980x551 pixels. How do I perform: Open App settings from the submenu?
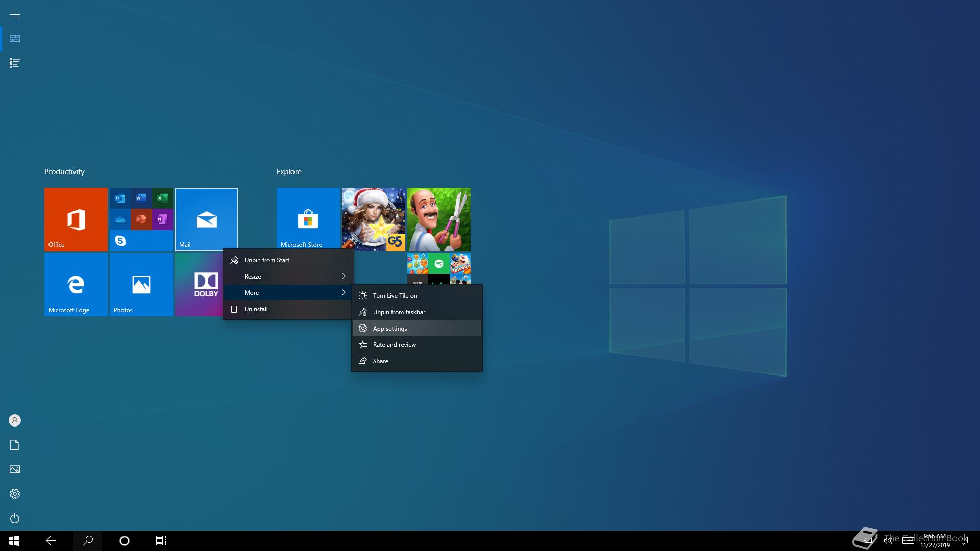point(417,329)
